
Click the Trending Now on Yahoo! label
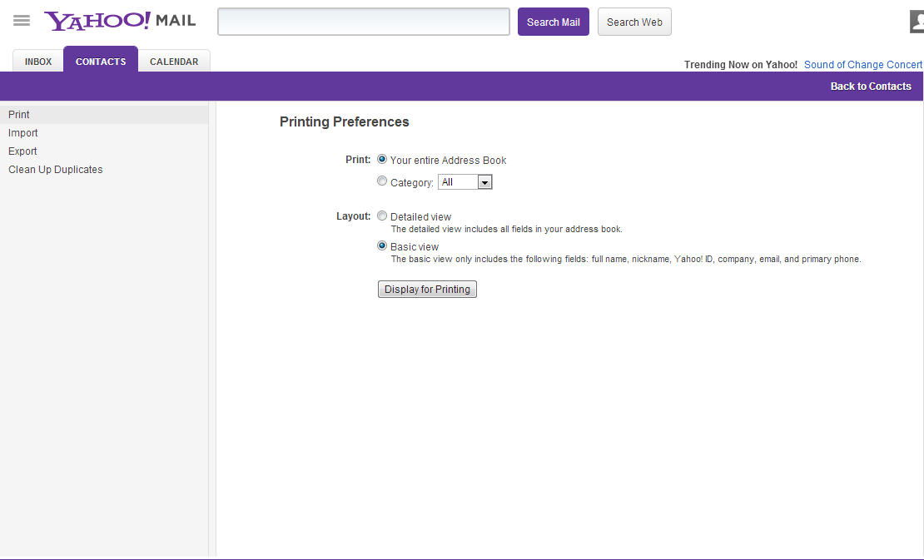(x=741, y=65)
